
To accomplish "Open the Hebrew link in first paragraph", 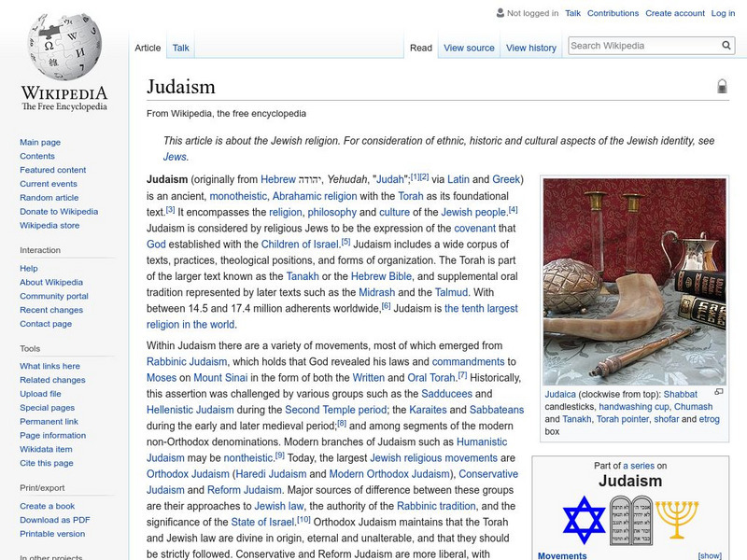I will pyautogui.click(x=278, y=179).
